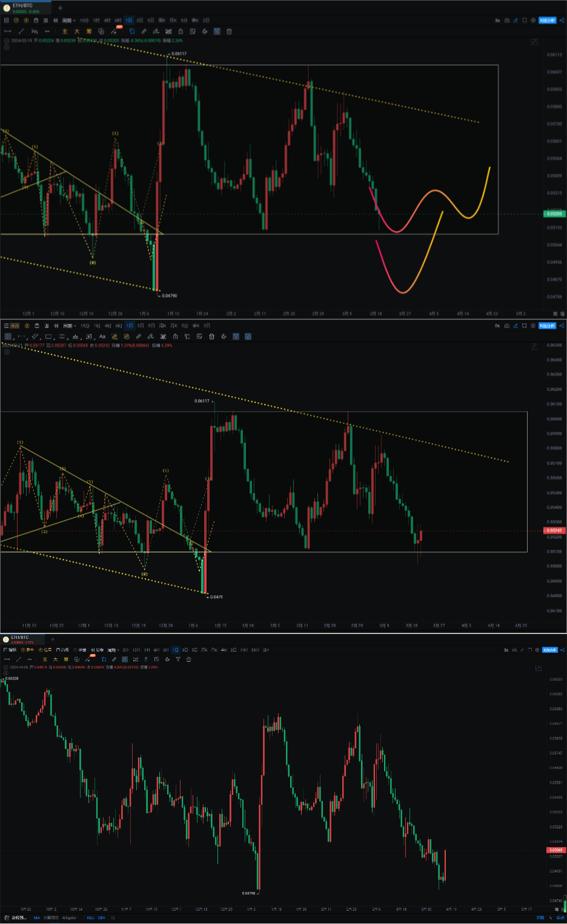The height and width of the screenshot is (924, 567).
Task: Toggle OBV indicator at bottom bar
Action: (101, 917)
